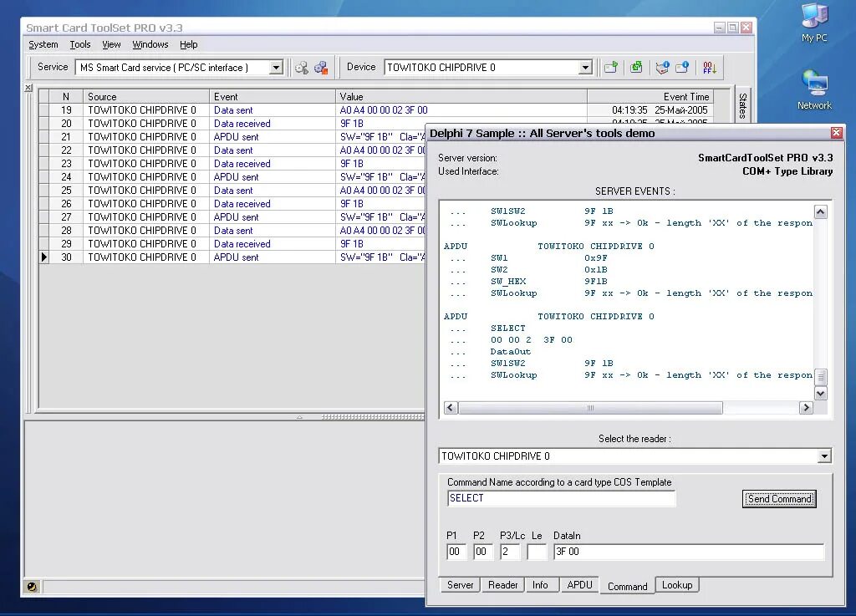This screenshot has width=856, height=616.
Task: Switch to the Server tab
Action: tap(461, 585)
